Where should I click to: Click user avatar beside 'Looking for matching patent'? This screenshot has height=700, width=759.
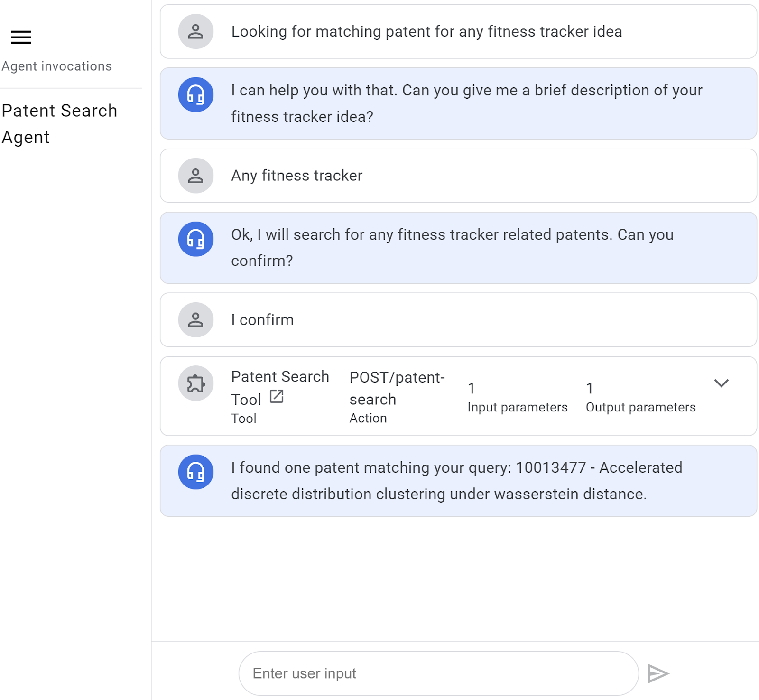click(x=195, y=32)
